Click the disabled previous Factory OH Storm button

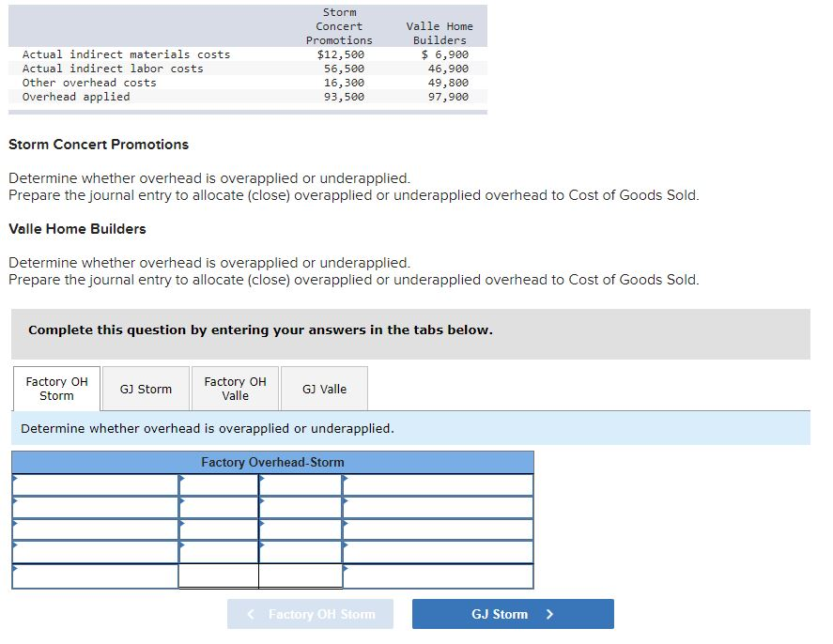coord(310,614)
